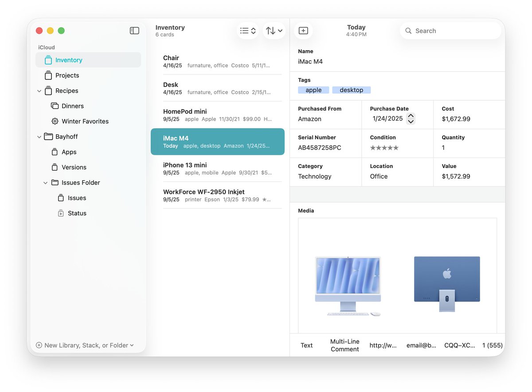Screen dimensions: 532x392
Task: Select the iPhone 13 mini card
Action: pos(218,169)
